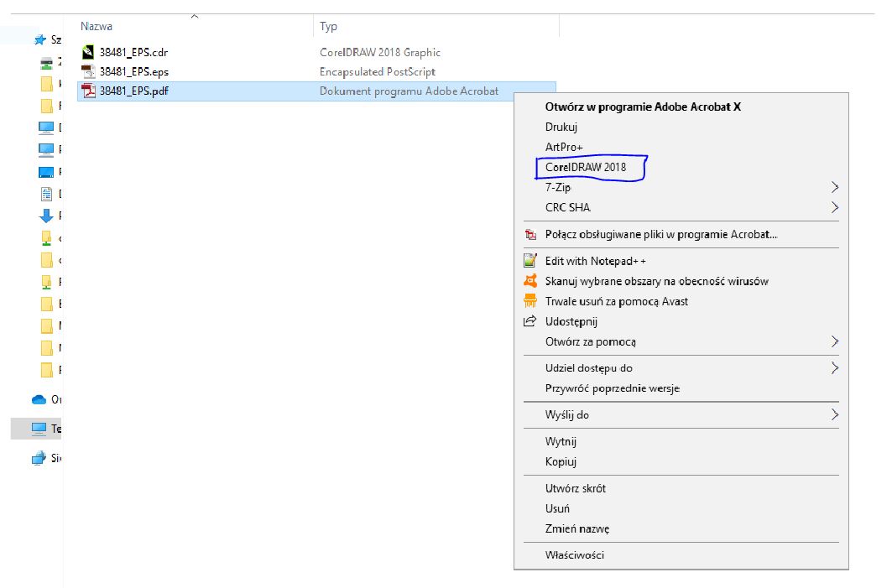892x588 pixels.
Task: Click the Udostępnij share icon
Action: [530, 321]
